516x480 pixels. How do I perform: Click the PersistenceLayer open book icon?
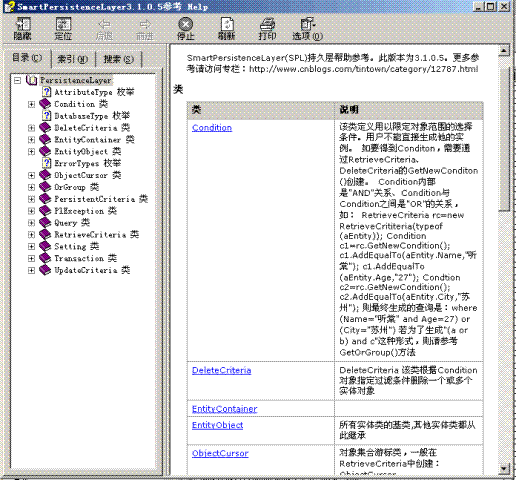(x=32, y=80)
